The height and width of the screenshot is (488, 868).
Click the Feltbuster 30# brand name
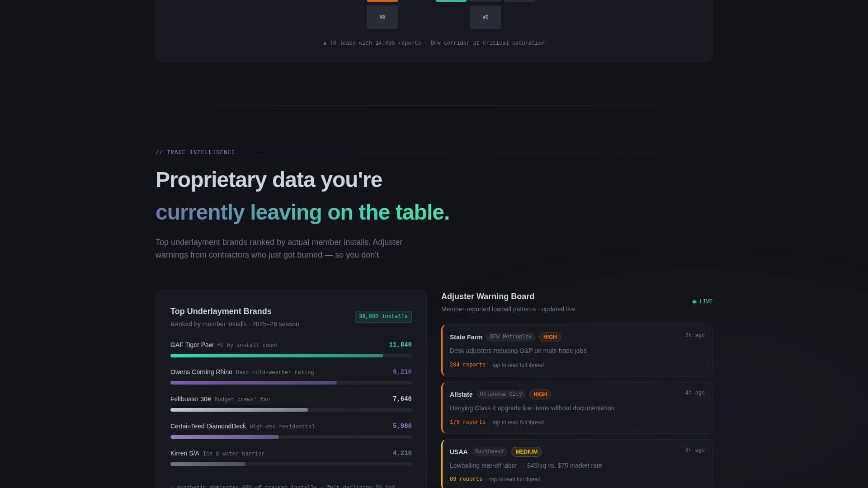coord(191,399)
